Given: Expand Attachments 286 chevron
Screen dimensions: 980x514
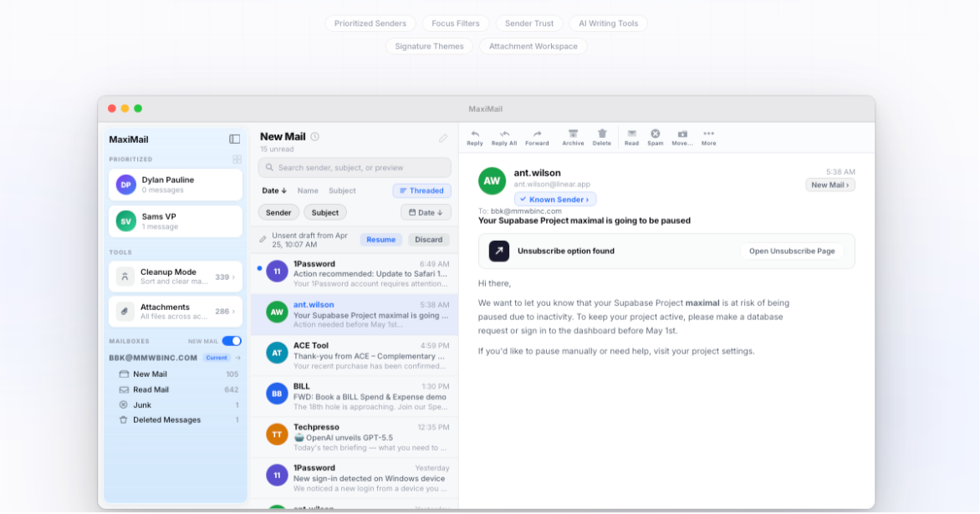Looking at the screenshot, I should [x=234, y=311].
